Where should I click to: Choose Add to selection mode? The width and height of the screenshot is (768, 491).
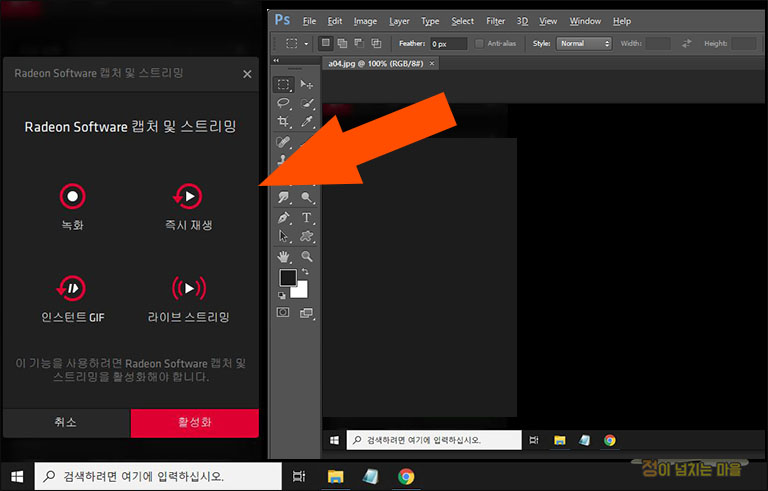[342, 43]
